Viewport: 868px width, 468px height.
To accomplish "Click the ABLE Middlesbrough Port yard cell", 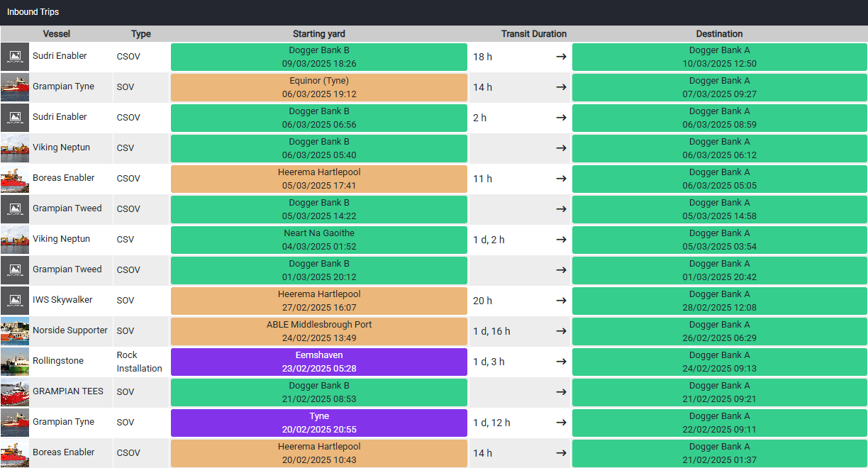I will point(319,331).
